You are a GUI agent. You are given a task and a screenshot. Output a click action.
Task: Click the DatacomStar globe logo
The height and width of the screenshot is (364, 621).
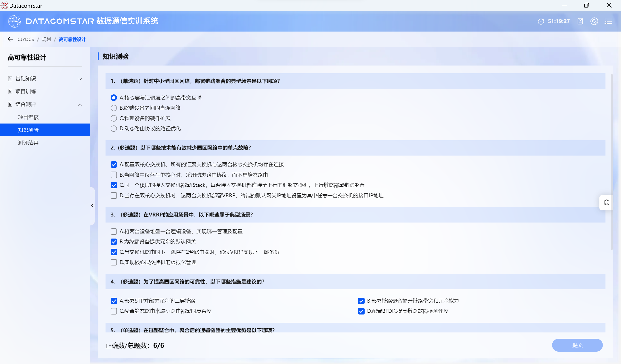point(15,21)
